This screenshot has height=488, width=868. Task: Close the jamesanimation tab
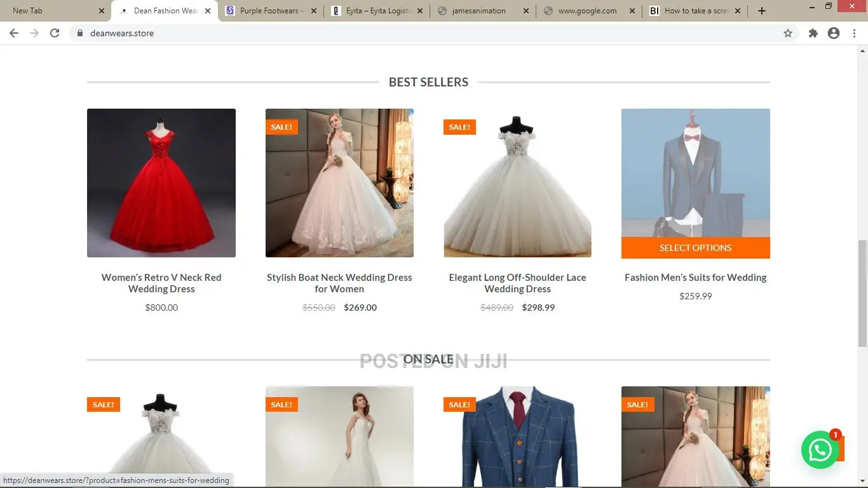pyautogui.click(x=526, y=11)
